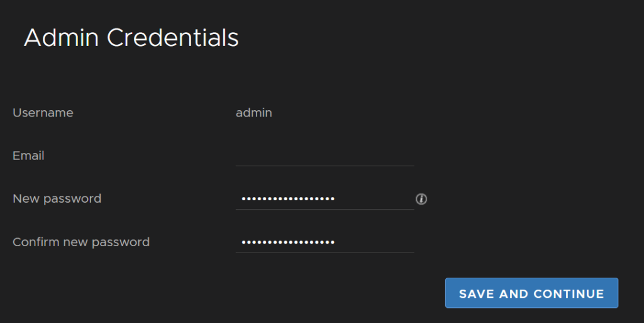Click the masked dots in New password
The image size is (644, 323).
point(288,199)
